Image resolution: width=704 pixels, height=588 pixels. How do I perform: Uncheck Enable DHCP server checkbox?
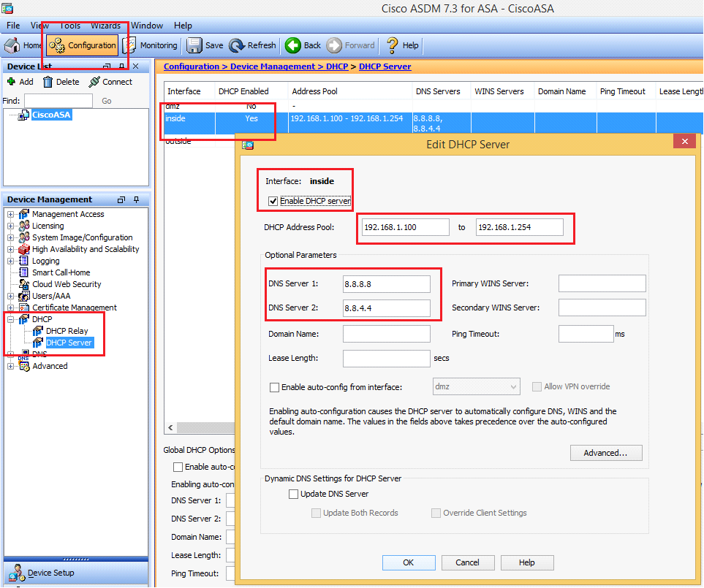click(x=273, y=201)
